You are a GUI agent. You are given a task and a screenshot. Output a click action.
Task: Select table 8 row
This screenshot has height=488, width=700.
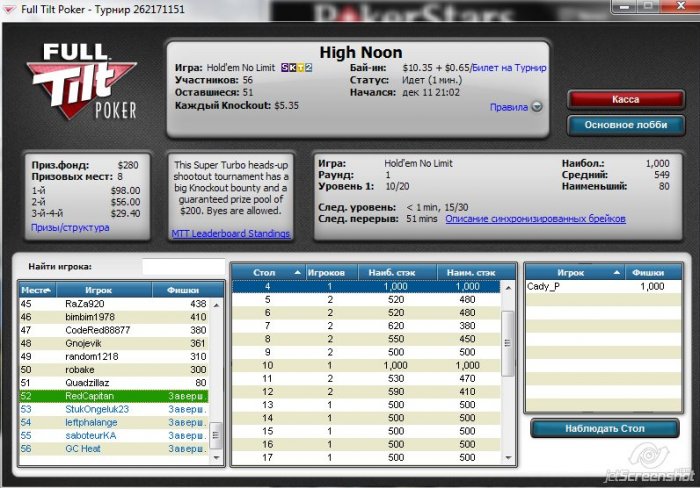click(x=366, y=339)
